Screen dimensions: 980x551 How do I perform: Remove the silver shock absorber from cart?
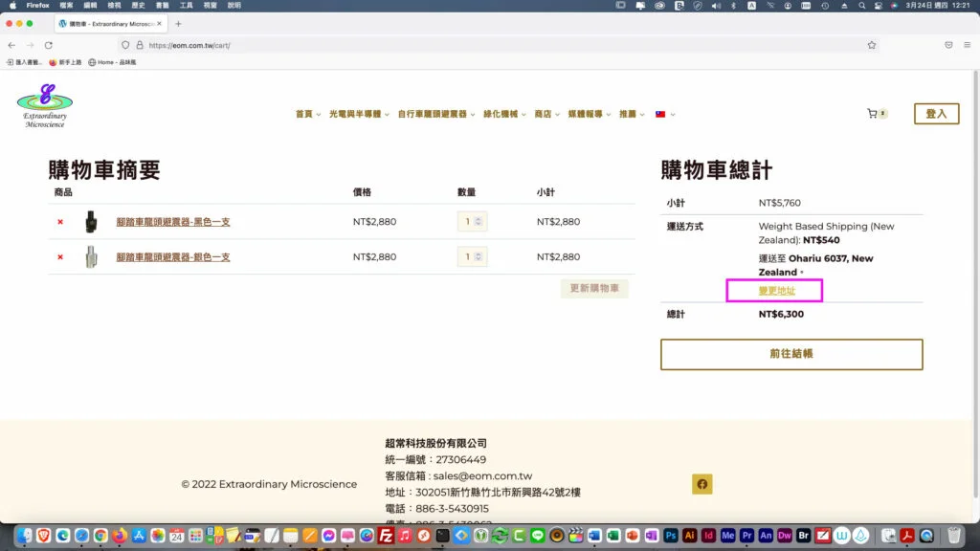pyautogui.click(x=60, y=257)
